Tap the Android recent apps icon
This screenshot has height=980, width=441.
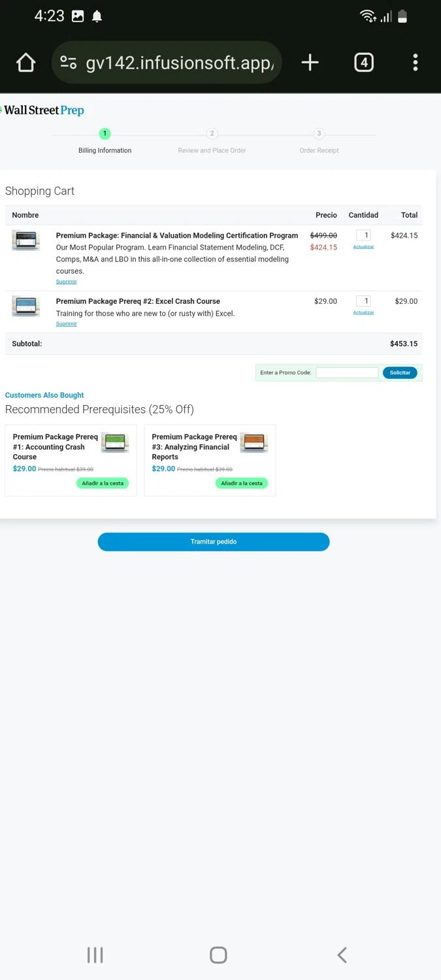95,955
